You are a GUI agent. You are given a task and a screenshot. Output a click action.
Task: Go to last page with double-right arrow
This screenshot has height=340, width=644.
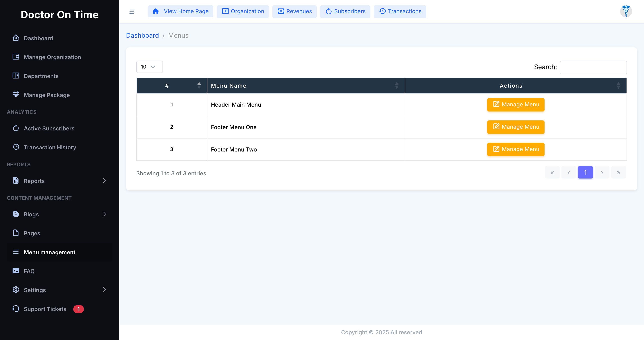click(618, 172)
